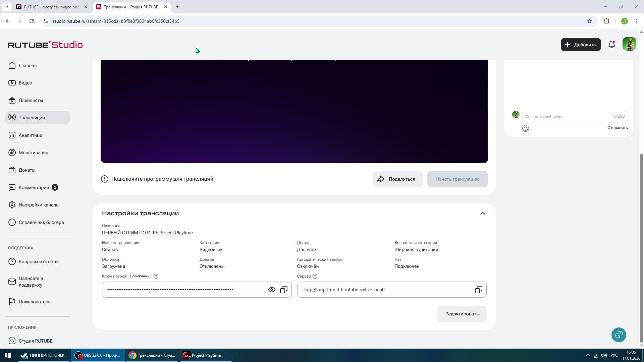Open the support chat widget
Screen dimensions: 644x362
[x=619, y=335]
